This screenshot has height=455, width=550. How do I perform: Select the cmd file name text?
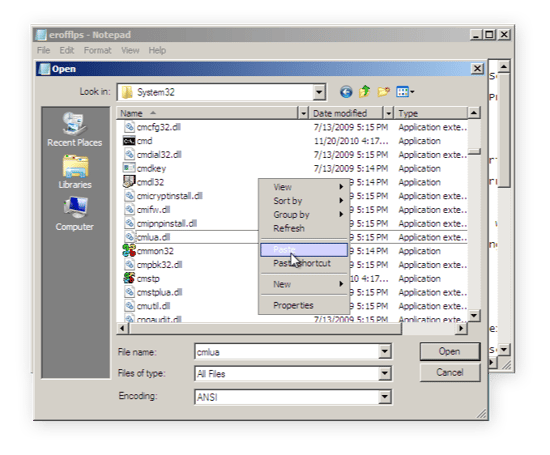[x=145, y=141]
